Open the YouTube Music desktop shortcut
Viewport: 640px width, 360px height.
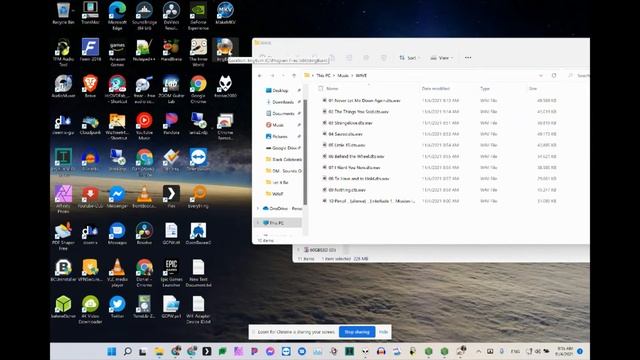144,126
